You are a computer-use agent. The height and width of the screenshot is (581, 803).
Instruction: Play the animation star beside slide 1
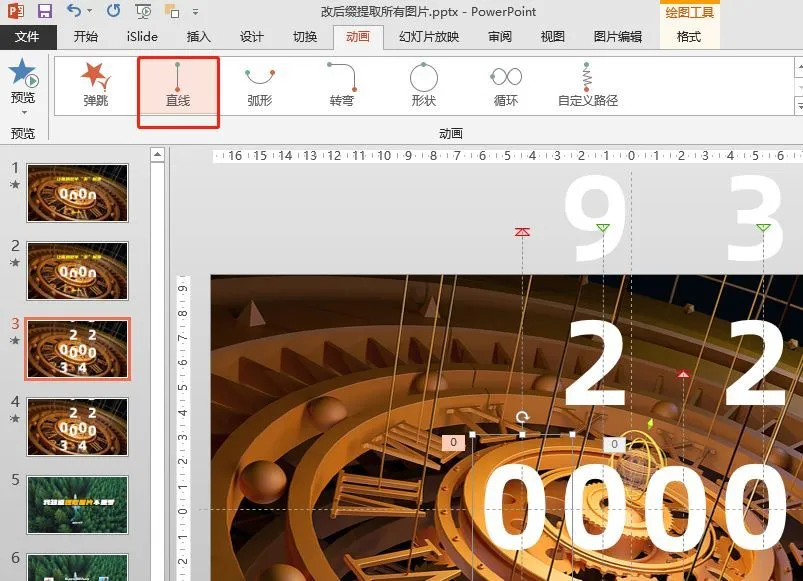(15, 185)
